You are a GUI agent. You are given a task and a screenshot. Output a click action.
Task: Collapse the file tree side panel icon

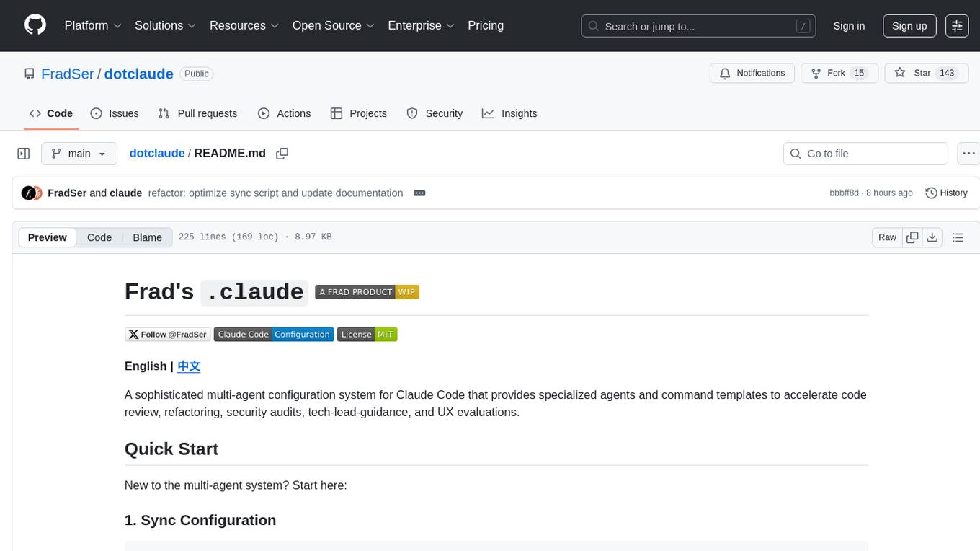point(24,154)
